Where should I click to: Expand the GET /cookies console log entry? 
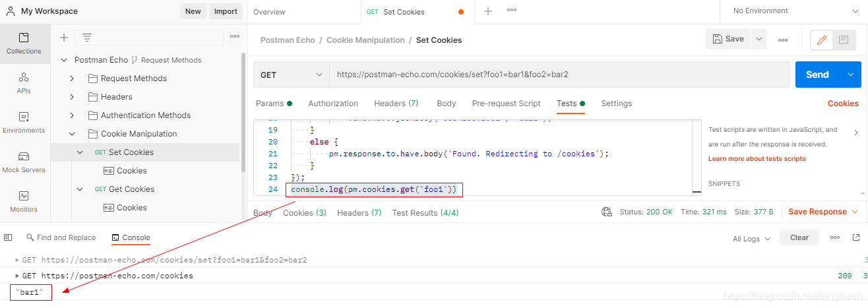coord(17,276)
